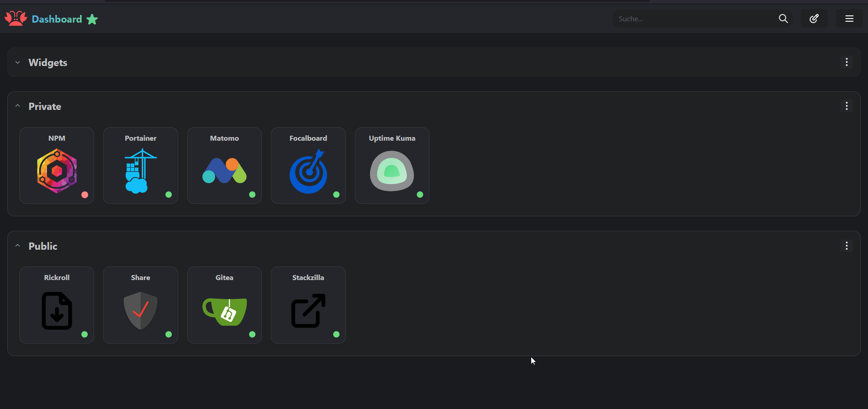Open Uptime Kuma monitoring icon
Image resolution: width=868 pixels, height=409 pixels.
click(x=392, y=172)
